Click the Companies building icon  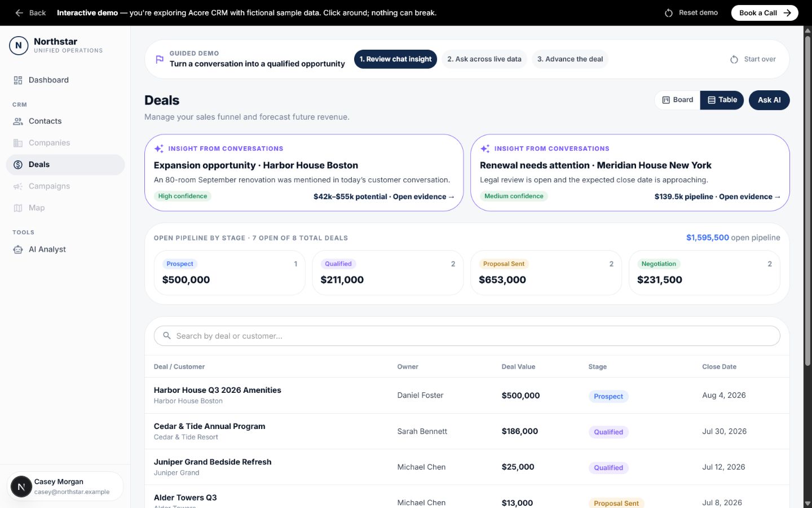(18, 143)
